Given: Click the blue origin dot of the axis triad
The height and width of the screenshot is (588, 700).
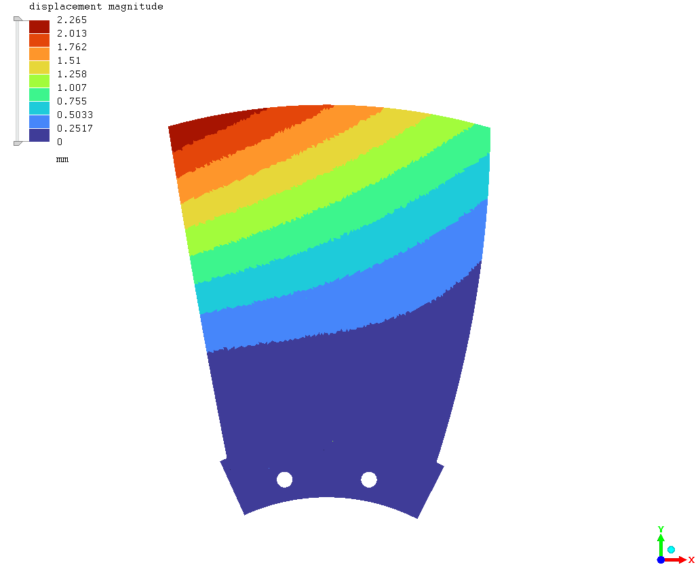Looking at the screenshot, I should pos(661,560).
